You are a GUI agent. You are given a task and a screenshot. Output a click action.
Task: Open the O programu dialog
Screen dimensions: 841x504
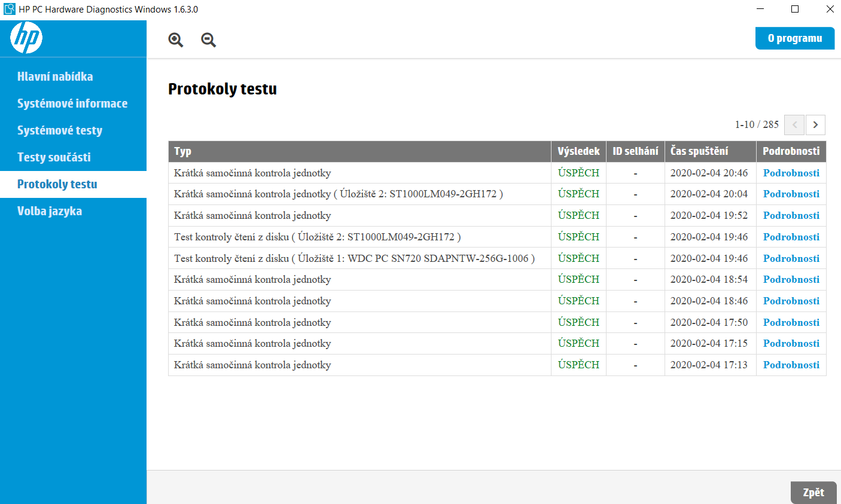(x=794, y=38)
